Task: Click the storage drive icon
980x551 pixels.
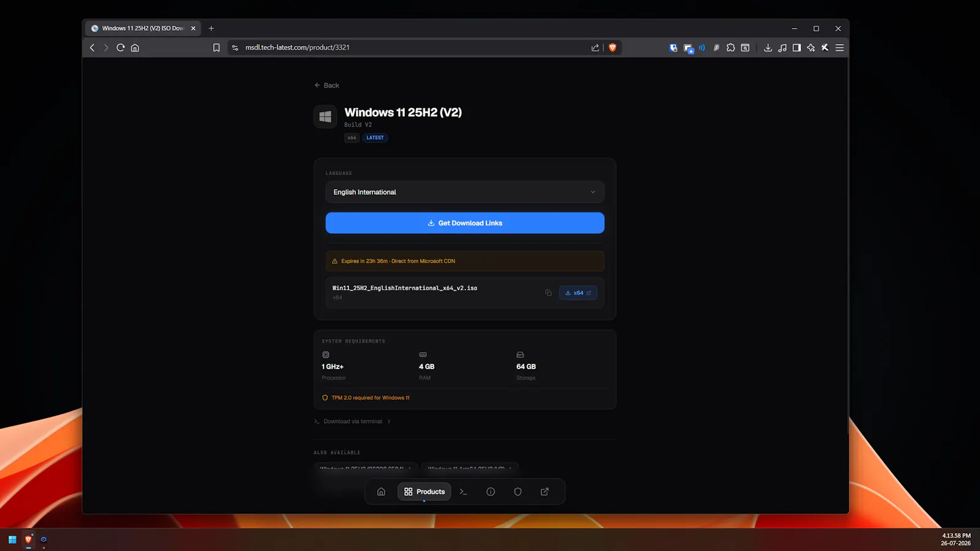Action: tap(520, 354)
